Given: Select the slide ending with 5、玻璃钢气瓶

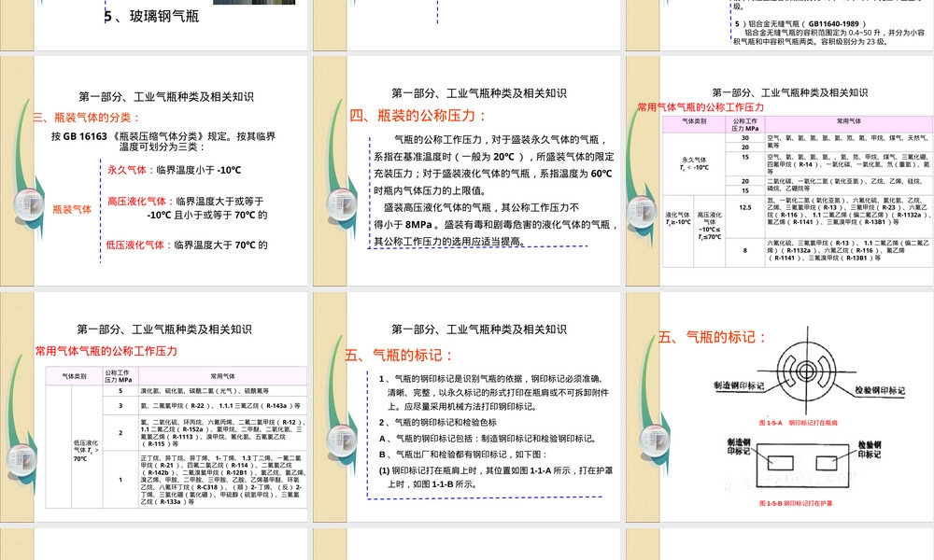Looking at the screenshot, I should pyautogui.click(x=154, y=25).
